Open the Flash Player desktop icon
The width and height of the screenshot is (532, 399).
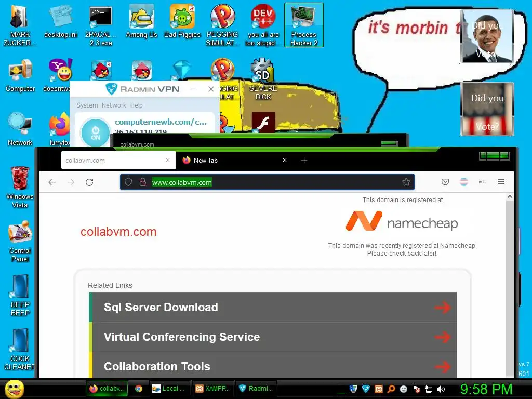[263, 123]
